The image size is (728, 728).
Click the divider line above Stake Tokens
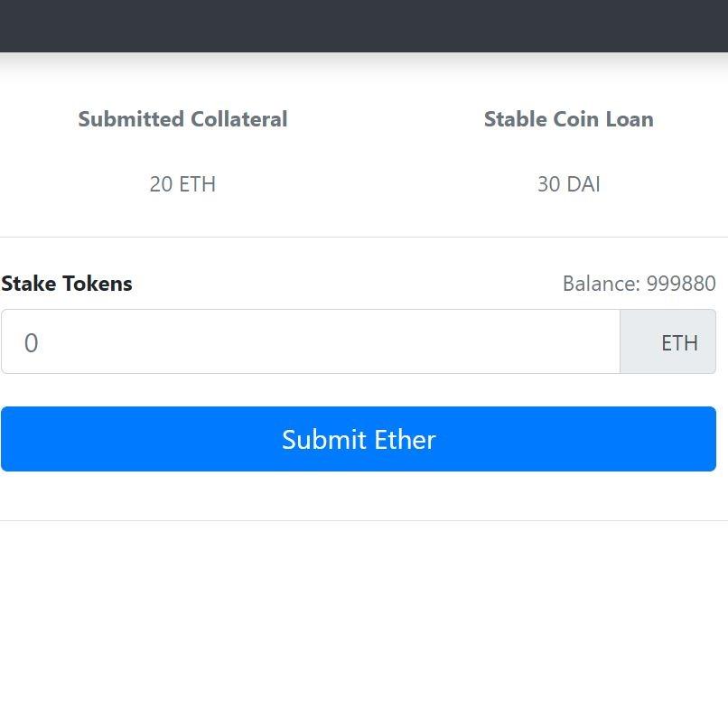coord(364,237)
